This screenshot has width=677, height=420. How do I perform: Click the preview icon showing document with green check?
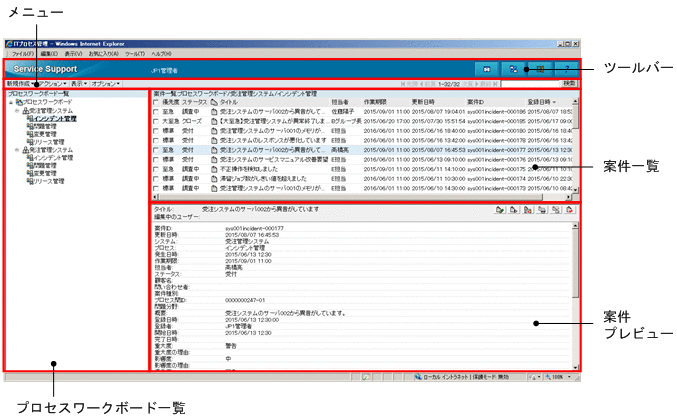point(500,210)
